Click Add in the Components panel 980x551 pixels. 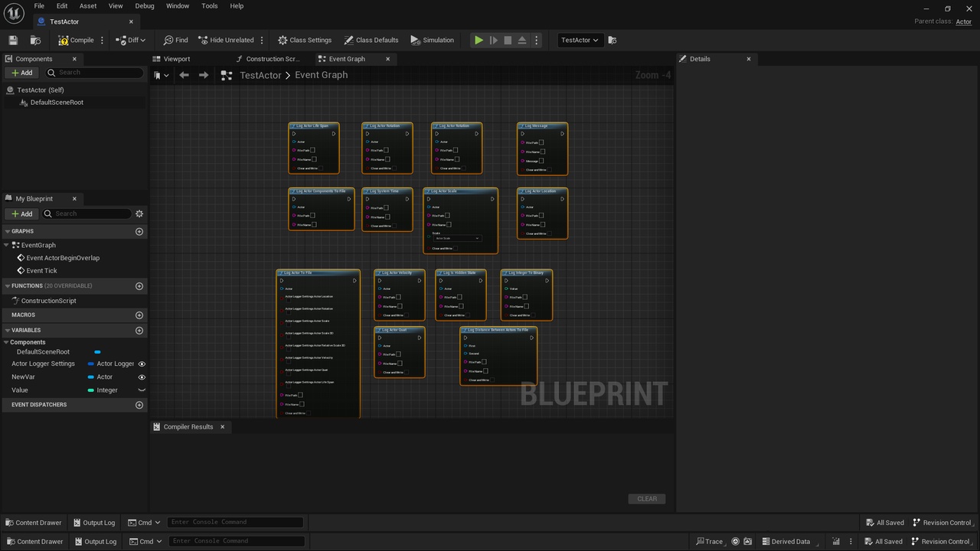click(x=22, y=73)
